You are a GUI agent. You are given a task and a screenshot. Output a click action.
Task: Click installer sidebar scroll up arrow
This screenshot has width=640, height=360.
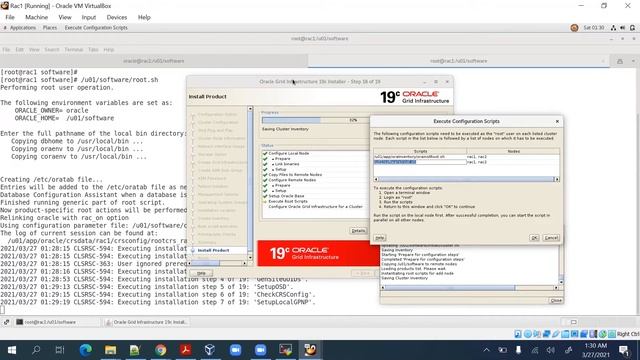[250, 109]
